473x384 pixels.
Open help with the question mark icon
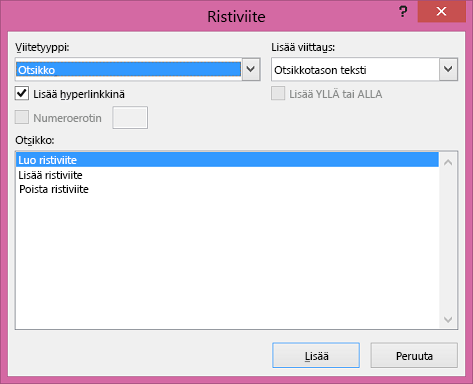[403, 12]
